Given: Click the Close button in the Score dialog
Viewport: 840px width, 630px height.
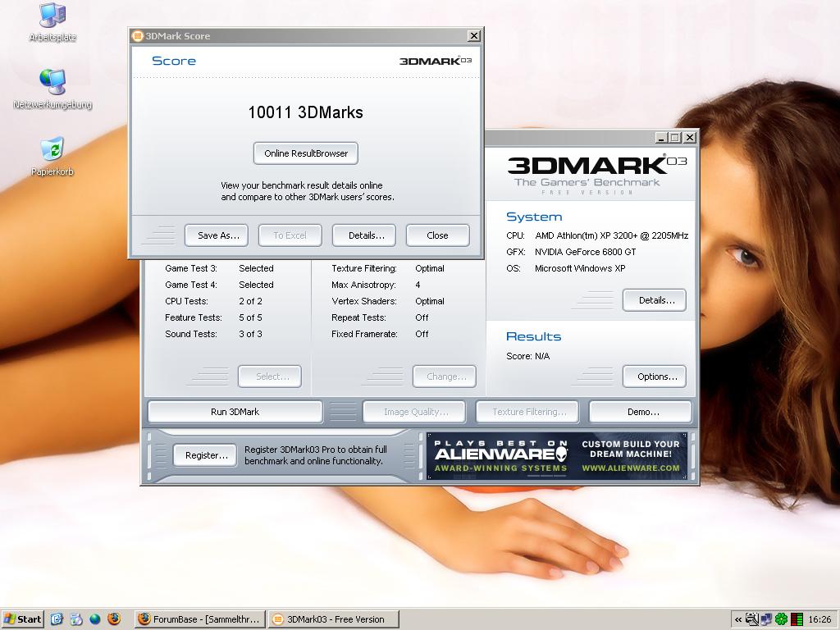Looking at the screenshot, I should [438, 235].
